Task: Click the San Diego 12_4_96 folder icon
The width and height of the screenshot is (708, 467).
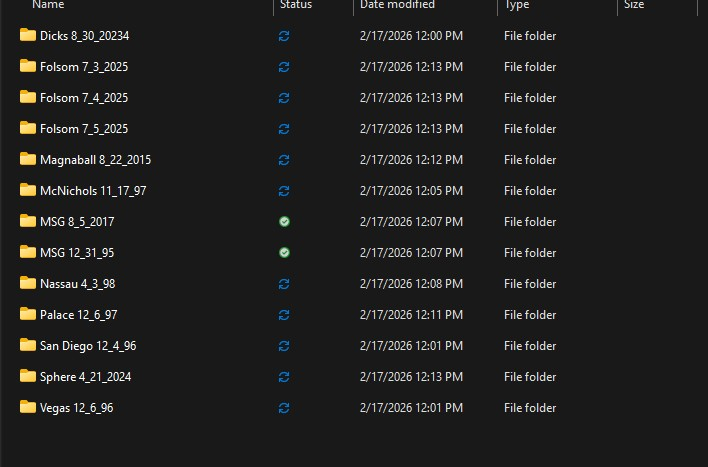Action: [27, 346]
